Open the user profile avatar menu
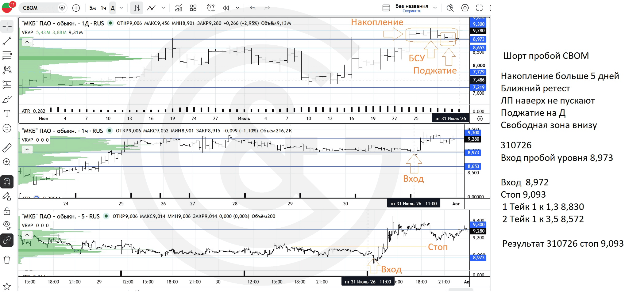644x292 pixels. pyautogui.click(x=7, y=7)
